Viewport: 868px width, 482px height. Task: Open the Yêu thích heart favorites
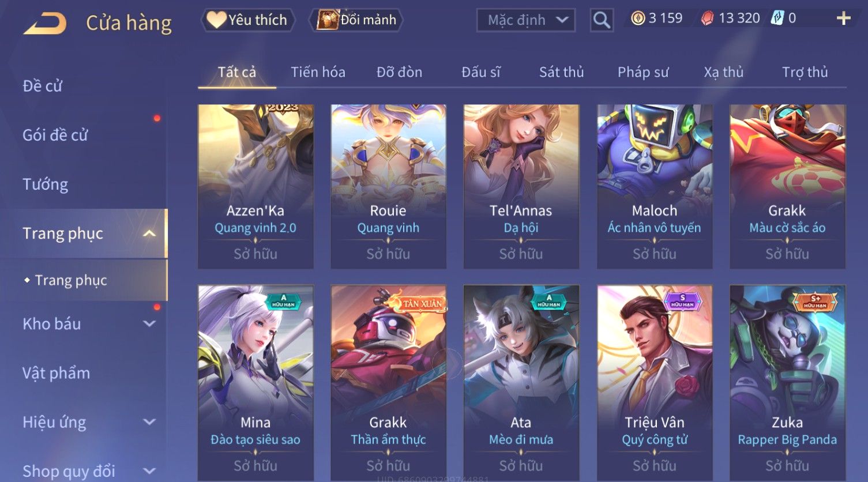tap(247, 20)
